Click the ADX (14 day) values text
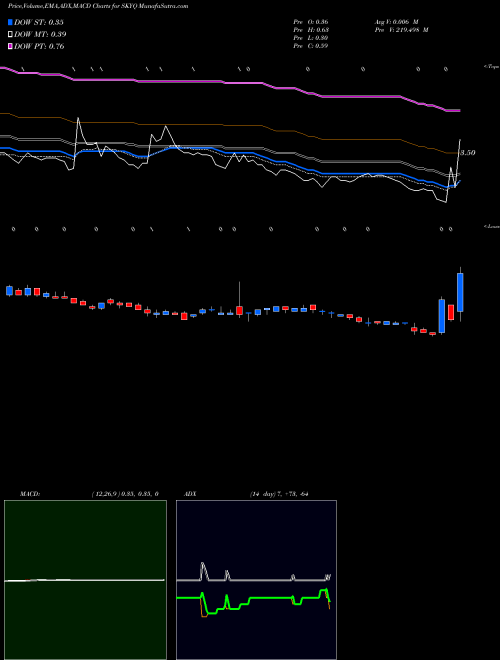 278,494
